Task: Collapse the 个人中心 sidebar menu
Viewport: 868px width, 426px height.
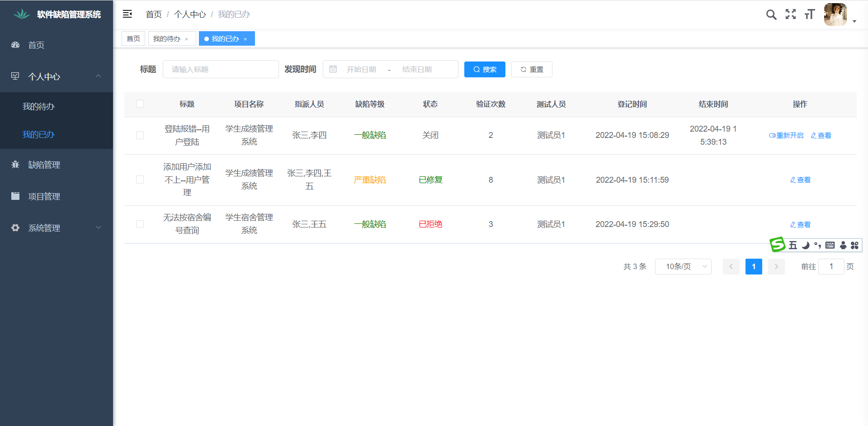Action: coord(57,76)
